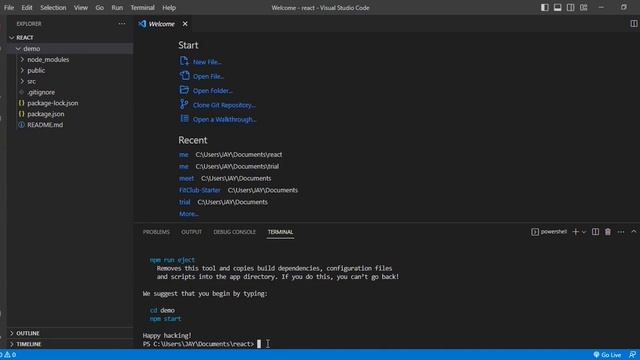640x360 pixels.
Task: Open package-lock.json file
Action: 53,103
